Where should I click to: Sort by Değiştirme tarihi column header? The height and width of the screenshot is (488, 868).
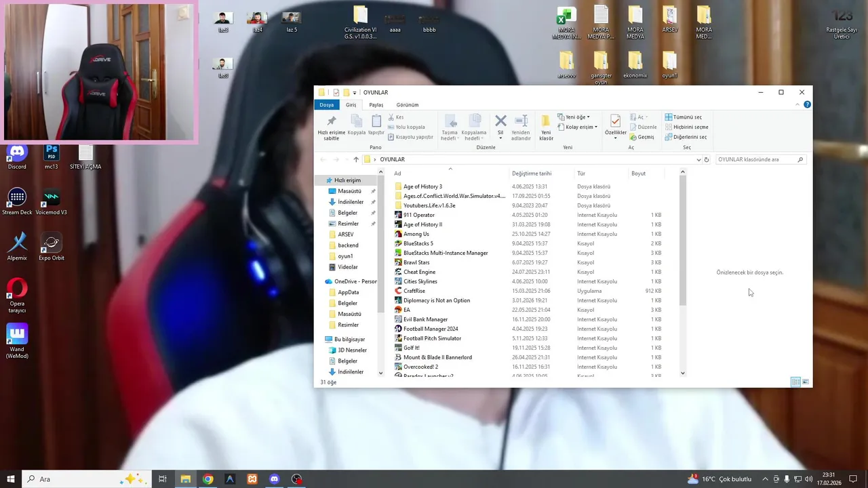(x=532, y=174)
